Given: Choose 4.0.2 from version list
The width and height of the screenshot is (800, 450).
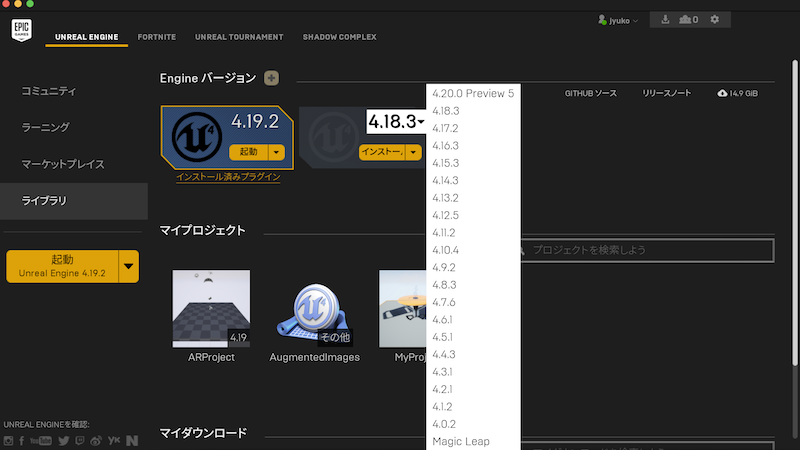Looking at the screenshot, I should (x=473, y=423).
